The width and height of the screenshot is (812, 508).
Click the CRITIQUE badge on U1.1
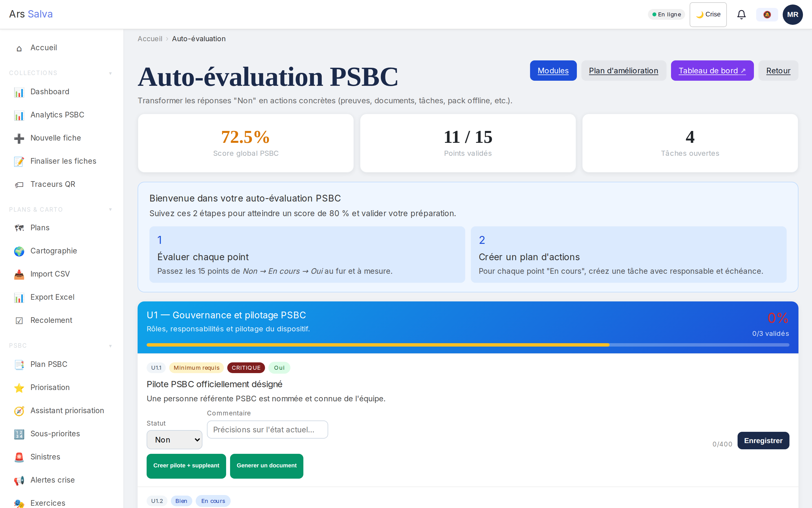click(x=246, y=368)
